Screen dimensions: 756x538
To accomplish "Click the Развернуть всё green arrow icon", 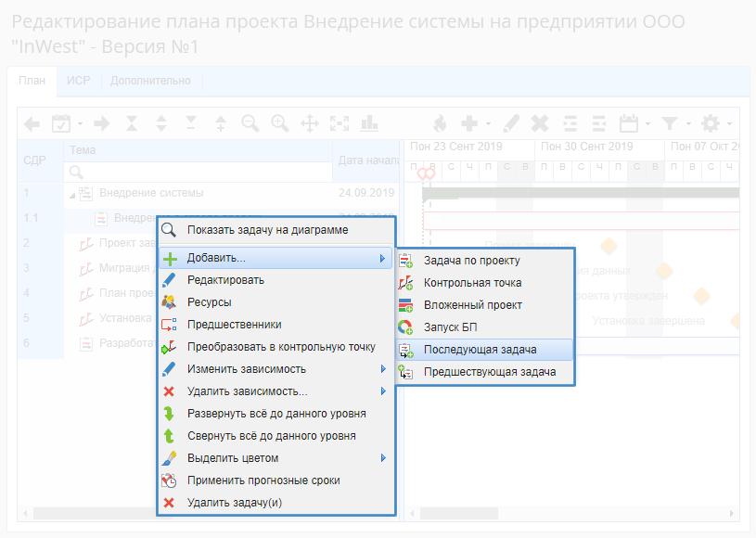I will pyautogui.click(x=169, y=414).
